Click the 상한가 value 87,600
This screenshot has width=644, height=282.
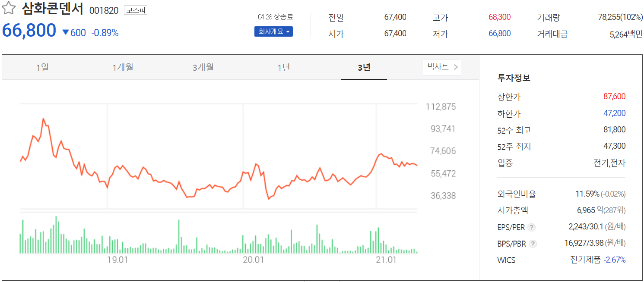tap(614, 97)
